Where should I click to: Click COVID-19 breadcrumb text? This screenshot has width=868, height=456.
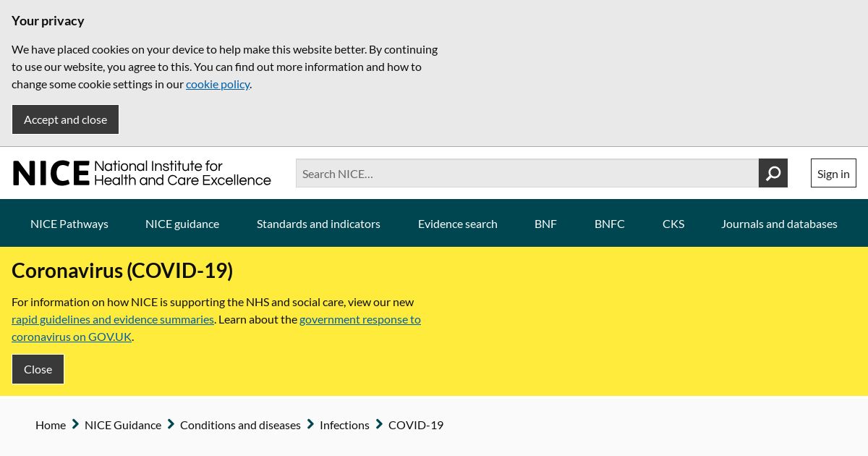pyautogui.click(x=416, y=425)
